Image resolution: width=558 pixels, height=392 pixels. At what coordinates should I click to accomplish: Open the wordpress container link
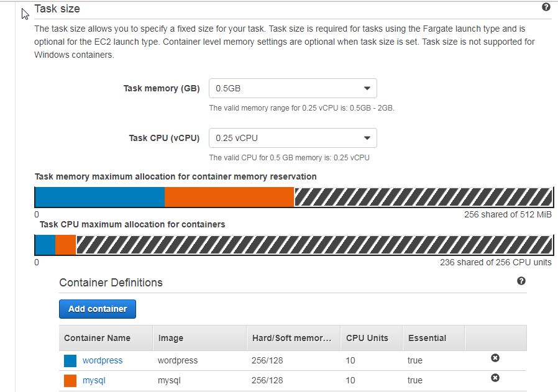click(x=103, y=360)
